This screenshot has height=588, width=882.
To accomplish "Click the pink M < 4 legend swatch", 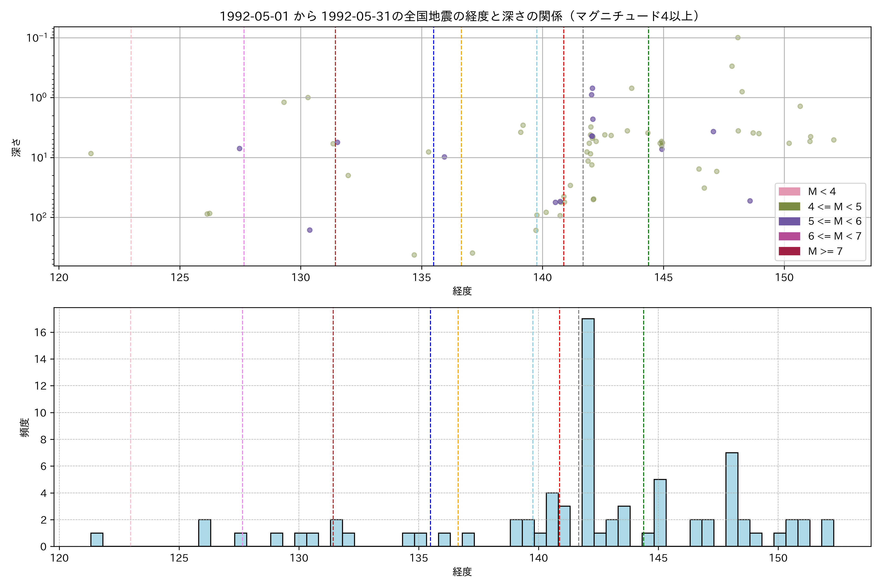I will [x=789, y=192].
